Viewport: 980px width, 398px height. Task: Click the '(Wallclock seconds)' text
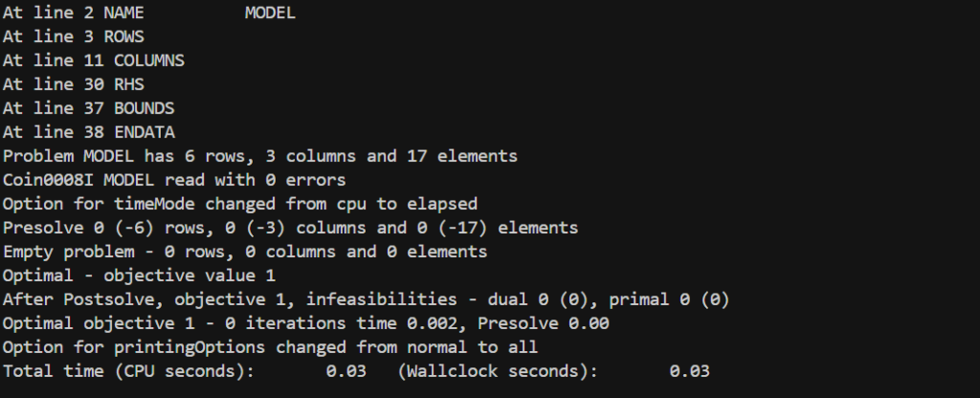(x=498, y=371)
